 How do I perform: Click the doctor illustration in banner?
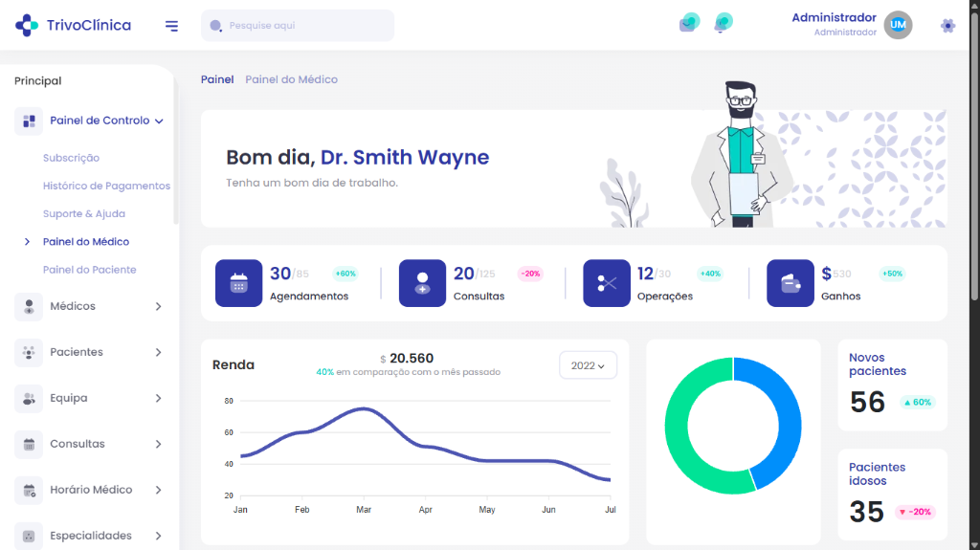click(x=742, y=154)
